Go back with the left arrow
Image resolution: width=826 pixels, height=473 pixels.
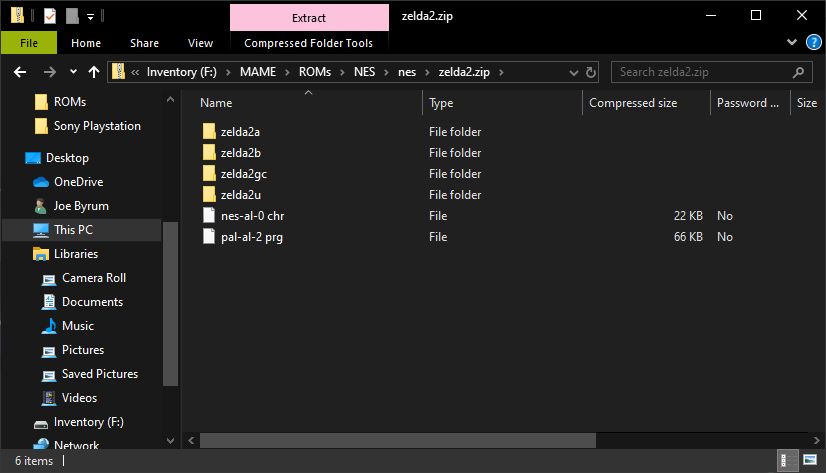(x=20, y=72)
